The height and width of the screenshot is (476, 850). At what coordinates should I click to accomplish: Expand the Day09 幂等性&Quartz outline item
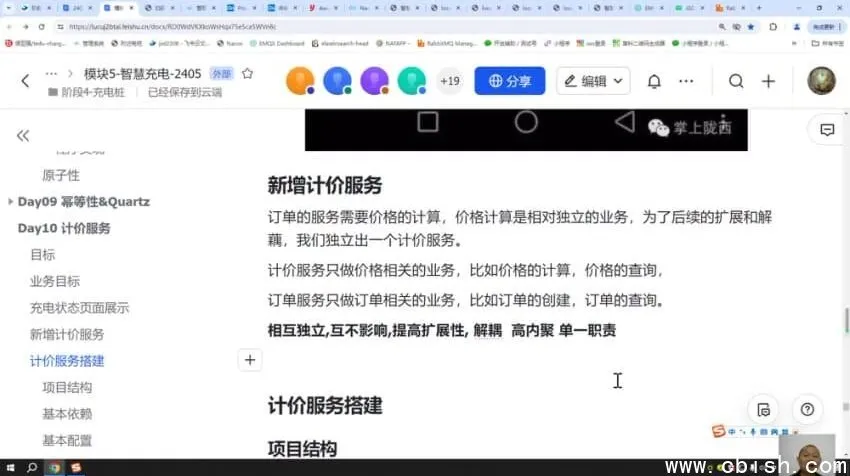click(x=10, y=201)
